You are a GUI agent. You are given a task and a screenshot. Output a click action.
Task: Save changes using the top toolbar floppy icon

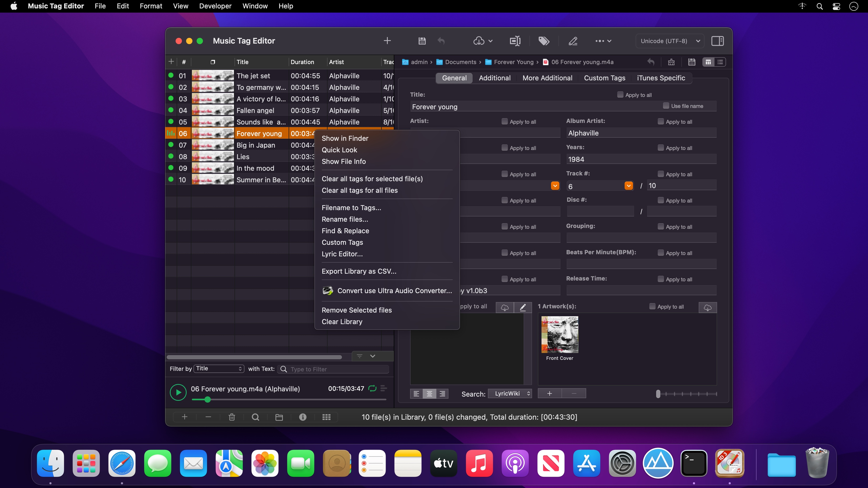click(422, 41)
